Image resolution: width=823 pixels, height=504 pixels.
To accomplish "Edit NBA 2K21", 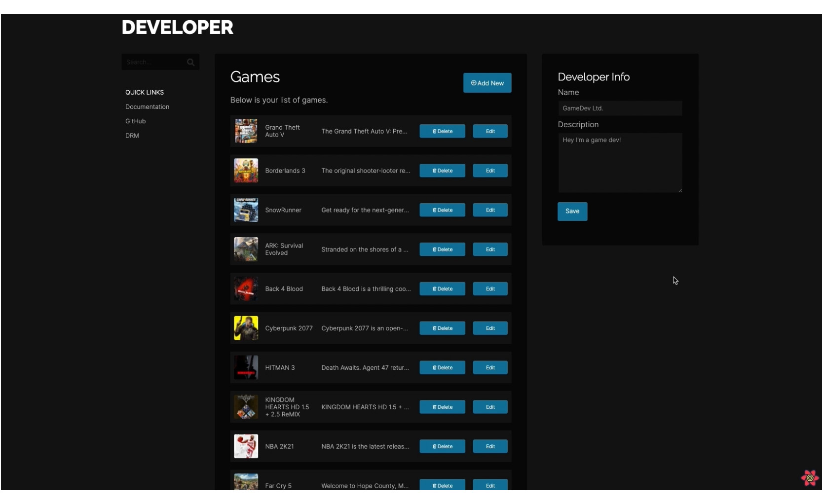I will pyautogui.click(x=490, y=447).
